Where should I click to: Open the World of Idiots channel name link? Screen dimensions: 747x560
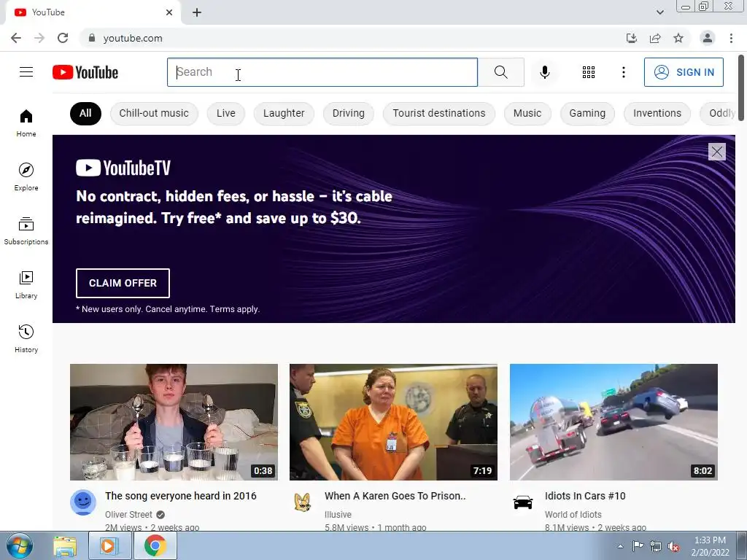click(573, 514)
